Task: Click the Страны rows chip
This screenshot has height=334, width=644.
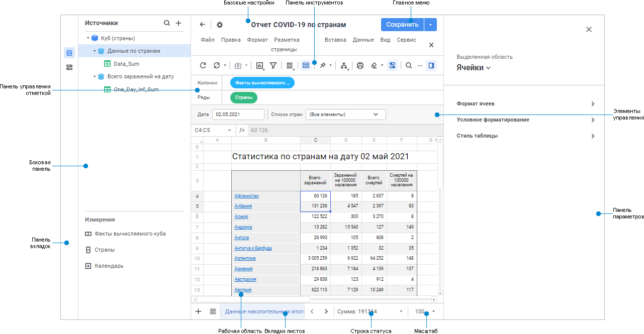Action: point(244,97)
